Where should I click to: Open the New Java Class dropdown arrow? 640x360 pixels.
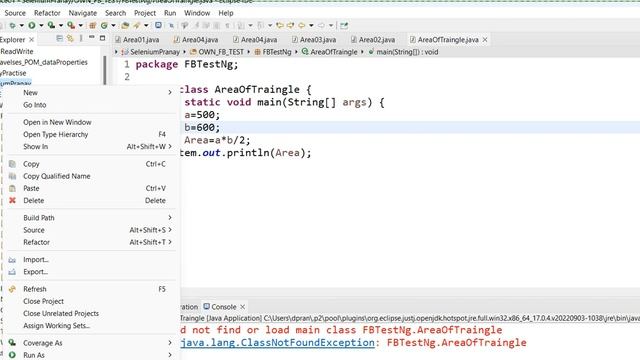113,25
